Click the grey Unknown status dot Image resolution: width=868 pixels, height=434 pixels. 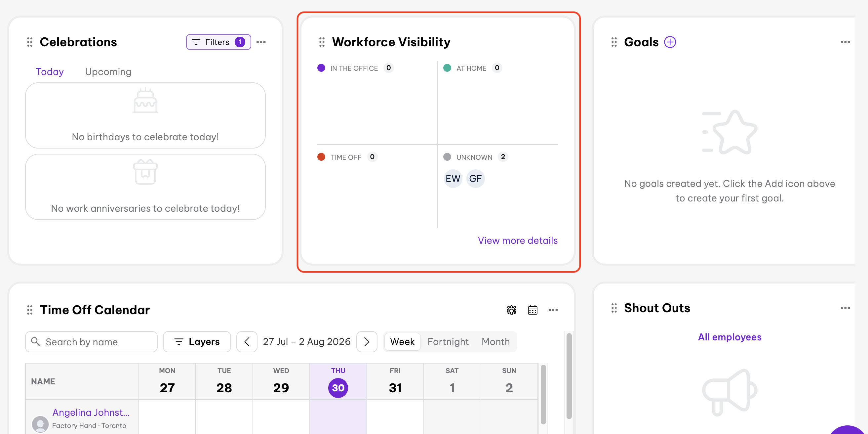pos(447,157)
